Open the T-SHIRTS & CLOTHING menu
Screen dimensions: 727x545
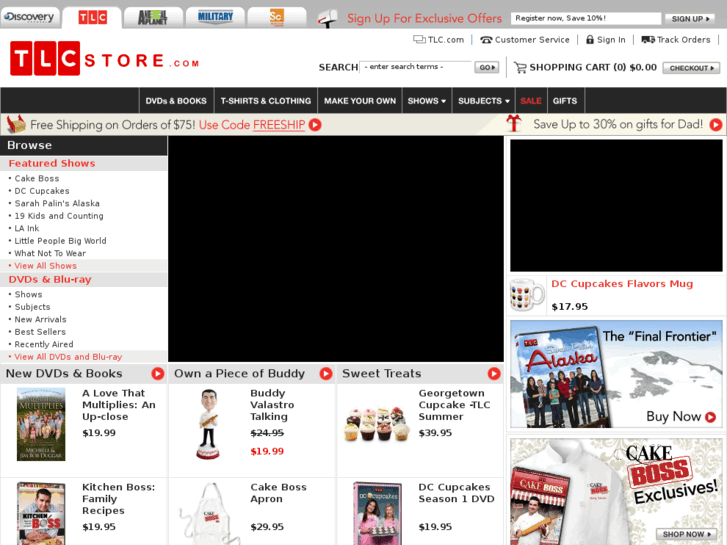[x=266, y=101]
